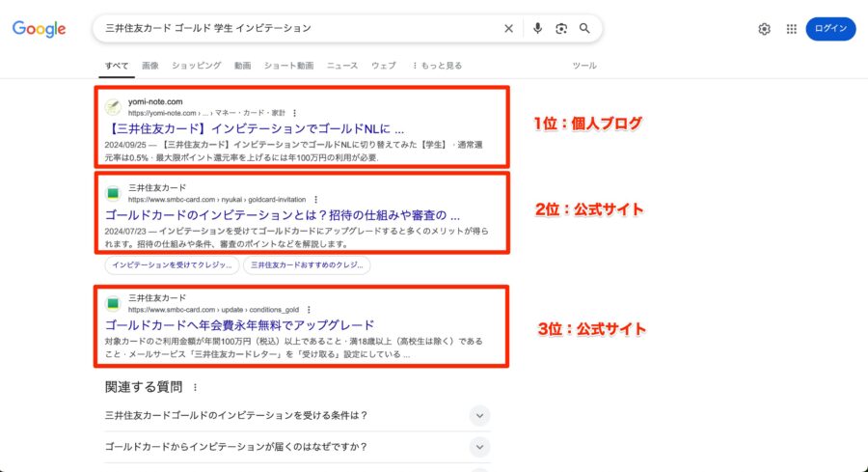
Task: Click the 三井住友カード site name above goldcard-invitation URL
Action: [x=157, y=188]
